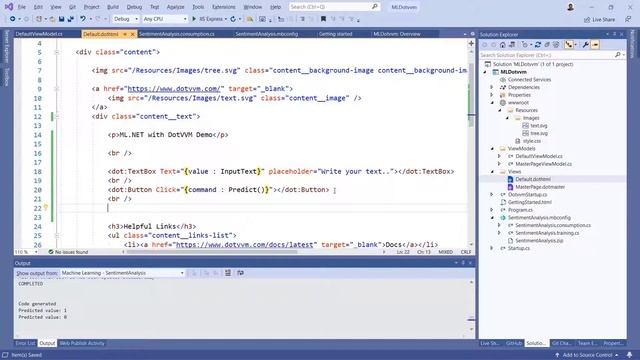
Task: Click the Output panel vertical scrollbar
Action: [471, 305]
